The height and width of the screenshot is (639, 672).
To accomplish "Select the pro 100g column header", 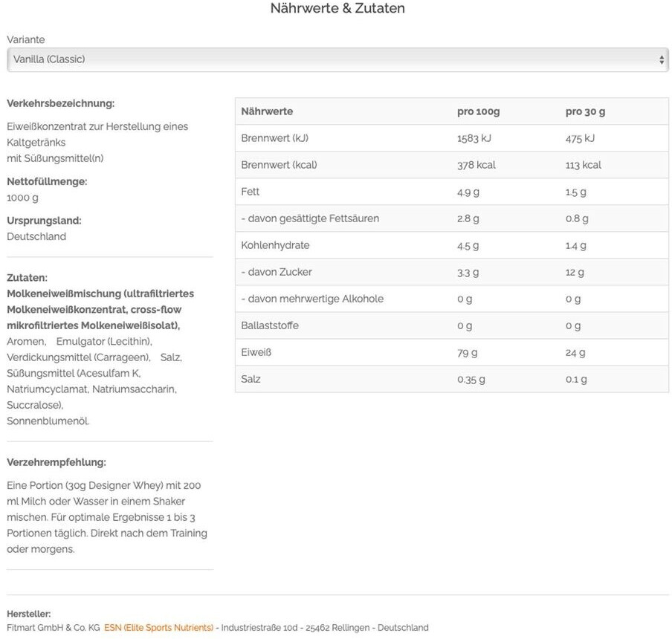I will coord(478,111).
